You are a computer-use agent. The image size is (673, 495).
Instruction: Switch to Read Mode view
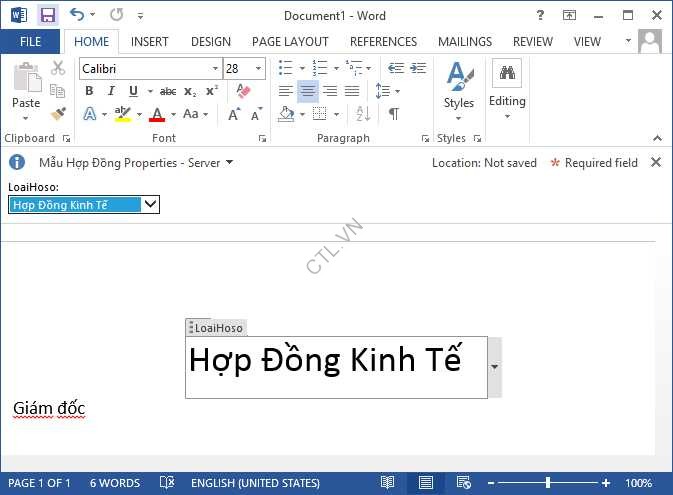click(x=387, y=483)
